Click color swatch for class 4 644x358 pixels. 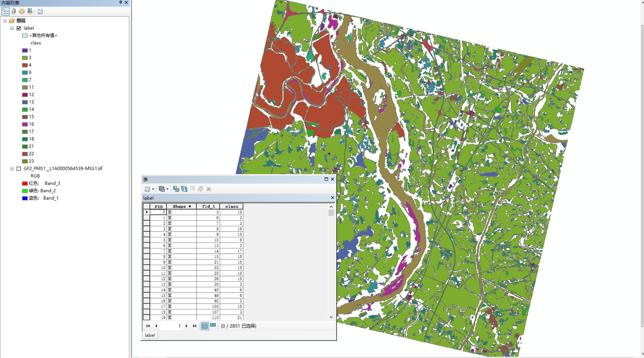click(25, 65)
